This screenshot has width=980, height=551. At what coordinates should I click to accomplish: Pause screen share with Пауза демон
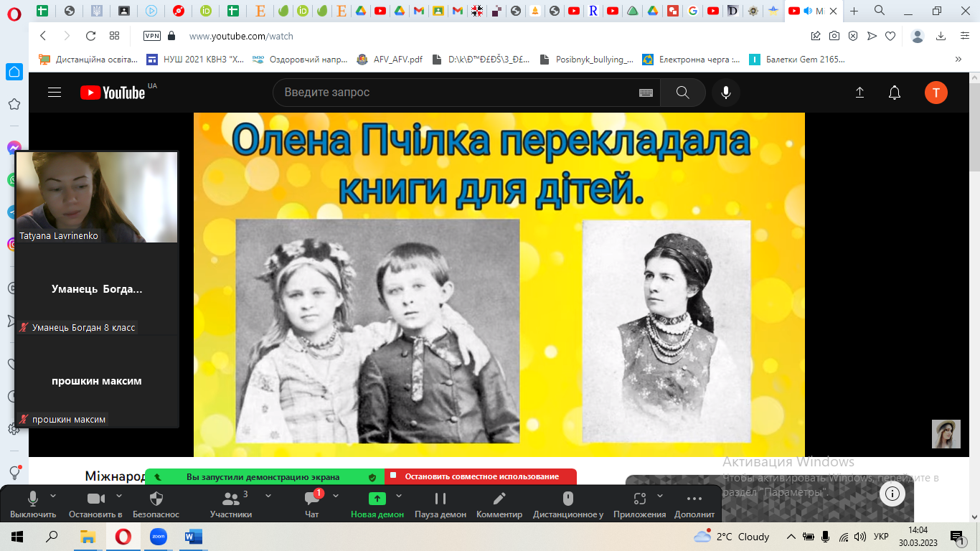pyautogui.click(x=440, y=504)
